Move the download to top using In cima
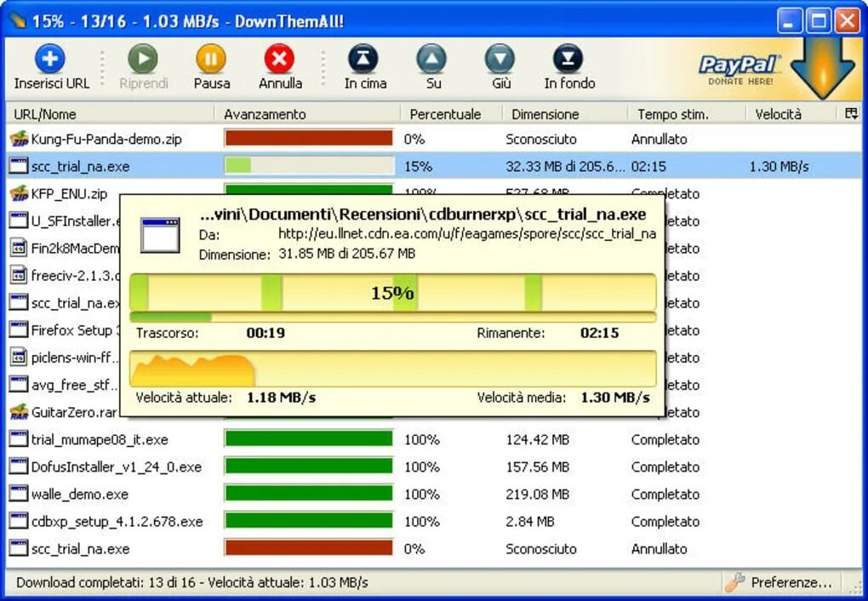Viewport: 868px width, 601px height. (363, 60)
